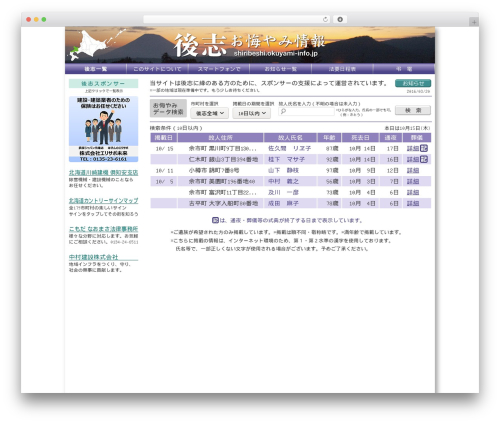This screenshot has height=423, width=500.
Task: Click the browser address bar
Action: coord(236,19)
